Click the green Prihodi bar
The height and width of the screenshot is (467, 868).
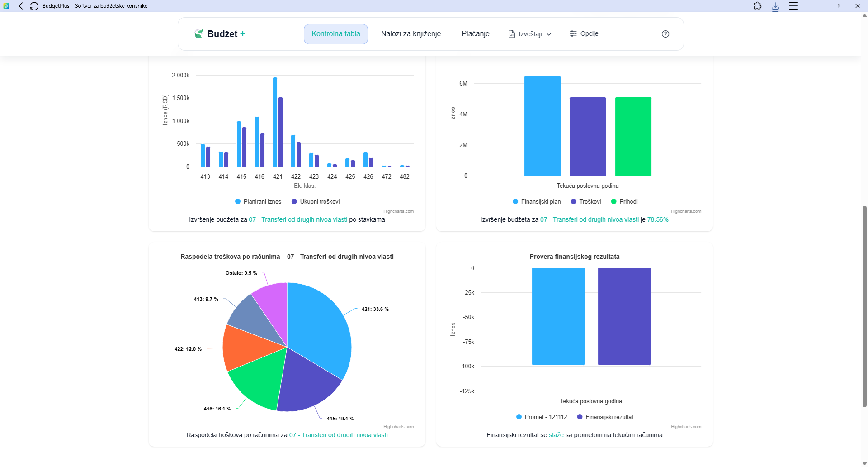(x=633, y=136)
